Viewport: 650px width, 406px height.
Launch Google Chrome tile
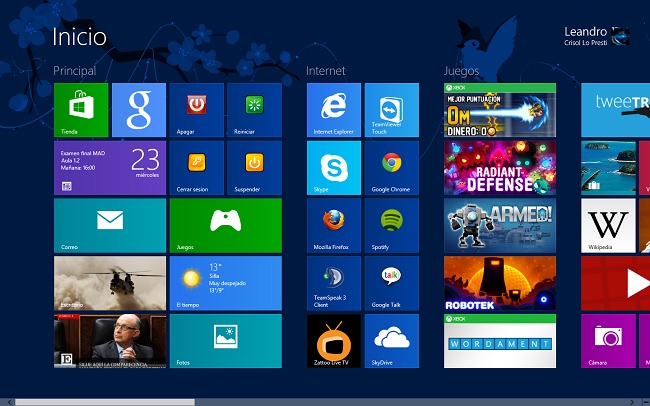pos(392,168)
